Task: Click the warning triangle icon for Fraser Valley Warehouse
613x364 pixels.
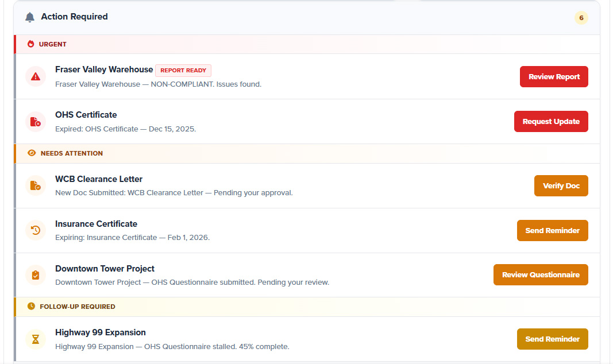Action: click(x=36, y=76)
